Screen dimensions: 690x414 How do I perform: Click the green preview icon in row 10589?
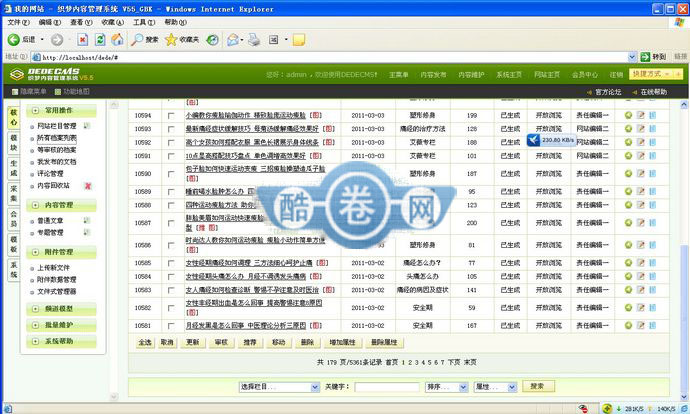click(628, 191)
